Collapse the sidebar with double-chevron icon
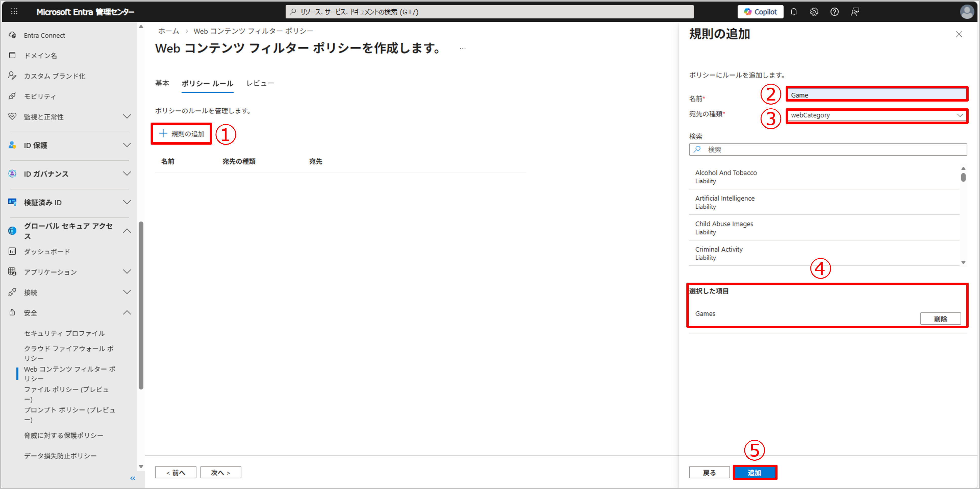 click(133, 478)
